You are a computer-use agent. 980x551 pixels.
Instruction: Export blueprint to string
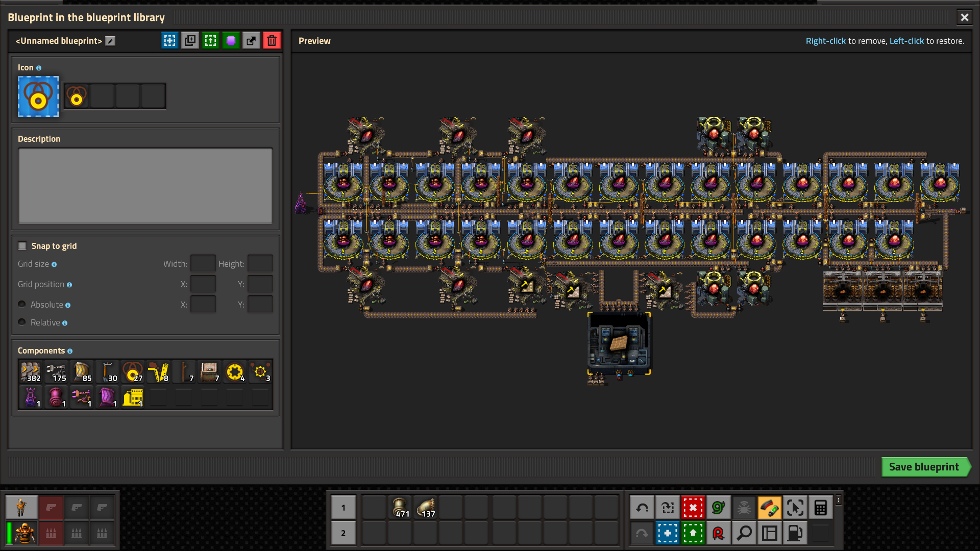tap(251, 40)
